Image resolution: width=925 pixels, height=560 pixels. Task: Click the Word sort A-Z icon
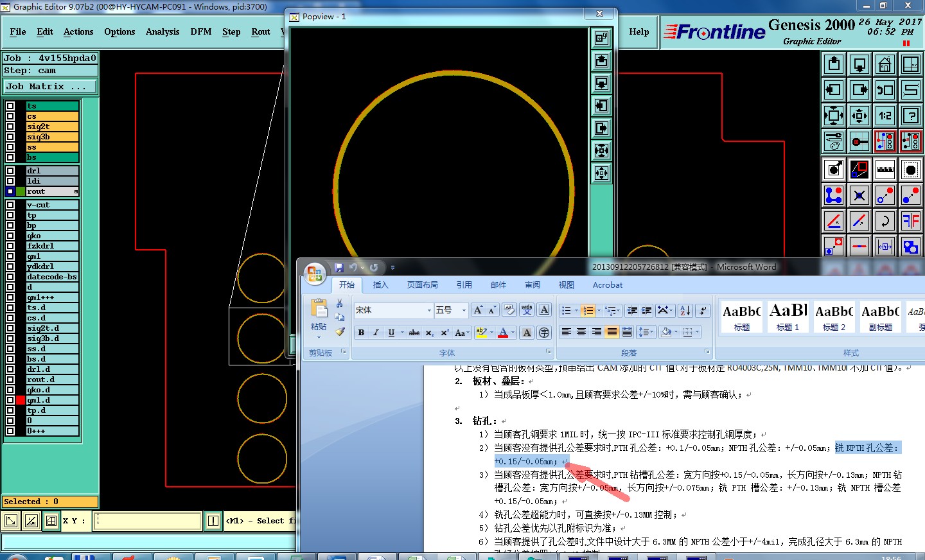tap(685, 310)
